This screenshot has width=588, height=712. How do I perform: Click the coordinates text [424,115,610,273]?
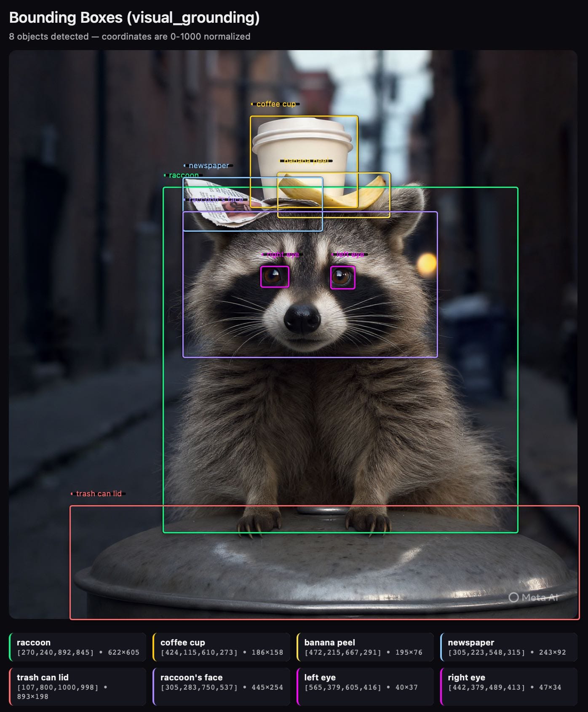199,652
